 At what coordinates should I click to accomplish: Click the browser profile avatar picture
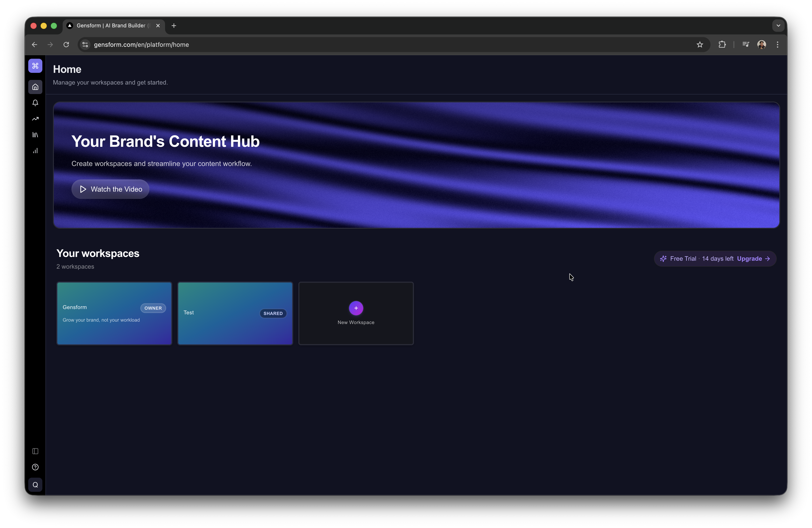coord(762,44)
